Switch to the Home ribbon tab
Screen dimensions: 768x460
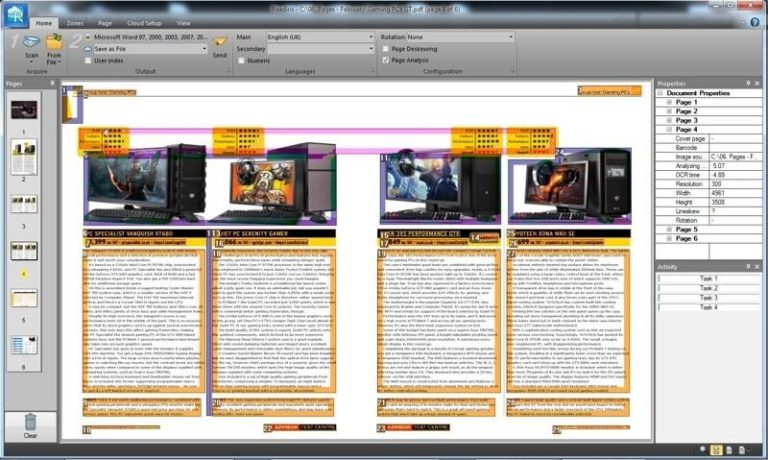coord(44,23)
